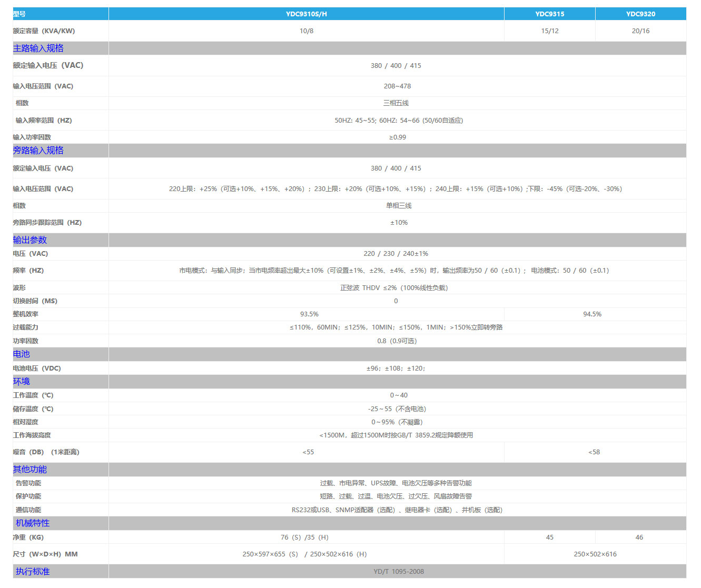
Task: Select the 三相五线 phase value cell
Action: [396, 103]
